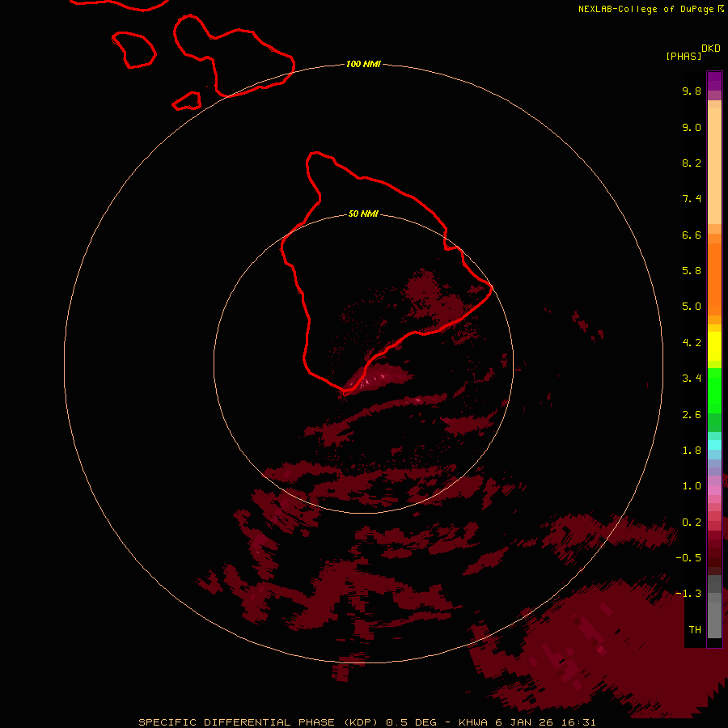The image size is (728, 728).
Task: Pick the purple segment atop the color bar
Action: coord(714,81)
